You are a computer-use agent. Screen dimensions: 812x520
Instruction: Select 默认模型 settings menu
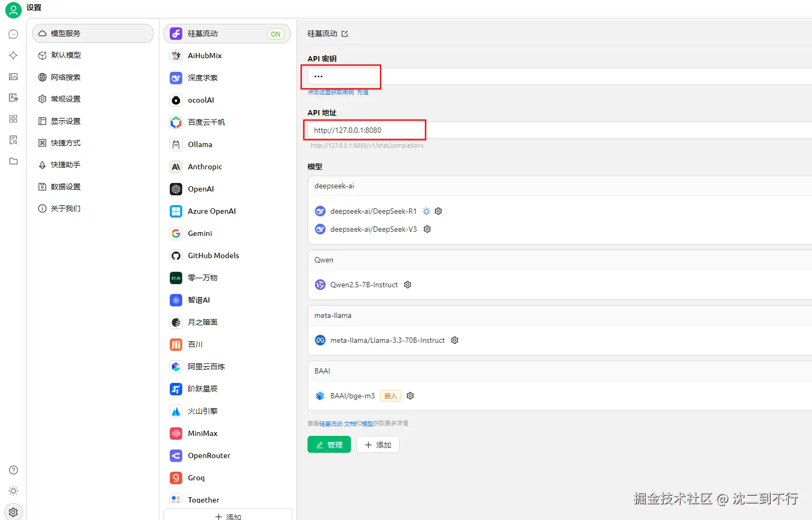(x=93, y=55)
